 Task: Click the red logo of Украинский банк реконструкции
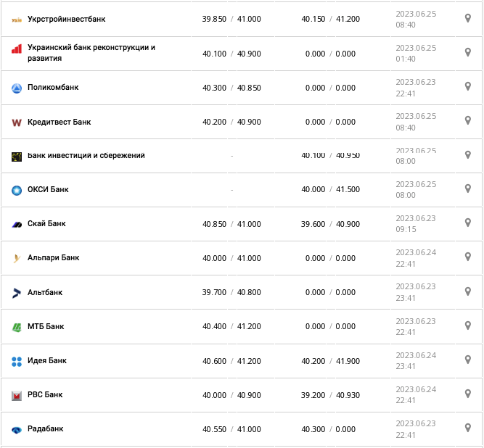(17, 50)
